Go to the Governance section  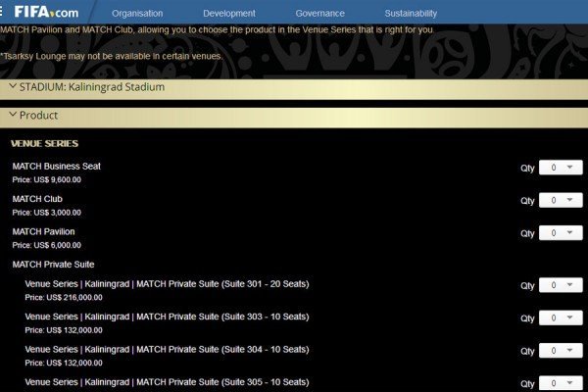click(x=319, y=14)
